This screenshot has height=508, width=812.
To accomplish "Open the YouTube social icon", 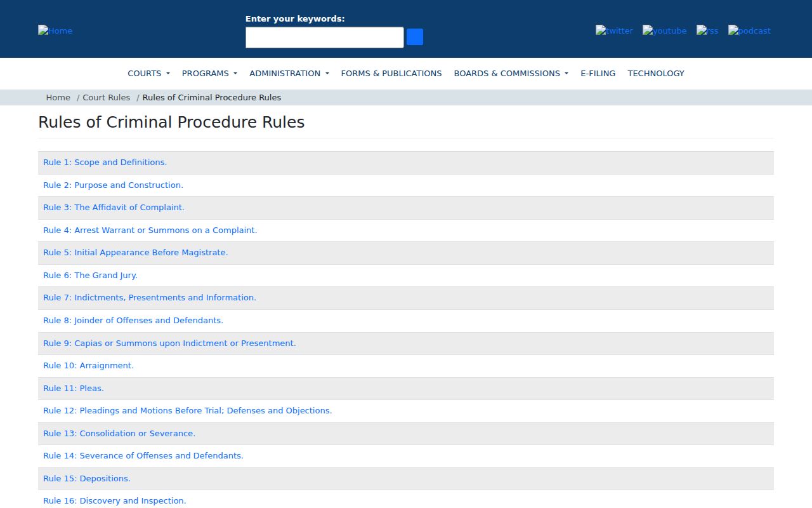I will (x=664, y=30).
